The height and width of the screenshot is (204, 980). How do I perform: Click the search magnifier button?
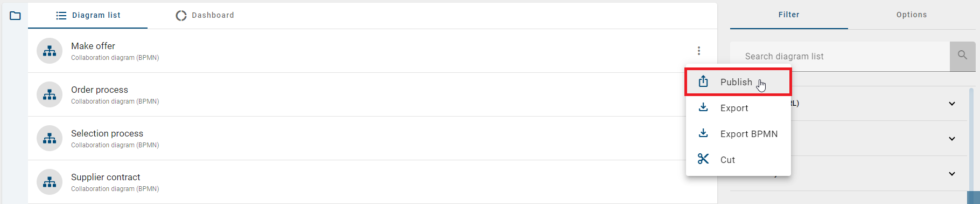[963, 56]
